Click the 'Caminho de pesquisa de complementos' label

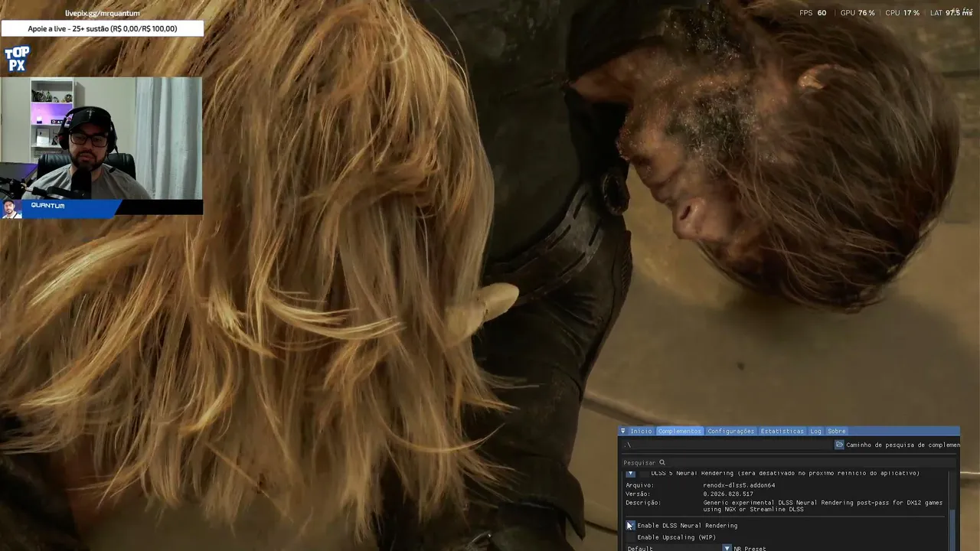pos(903,445)
